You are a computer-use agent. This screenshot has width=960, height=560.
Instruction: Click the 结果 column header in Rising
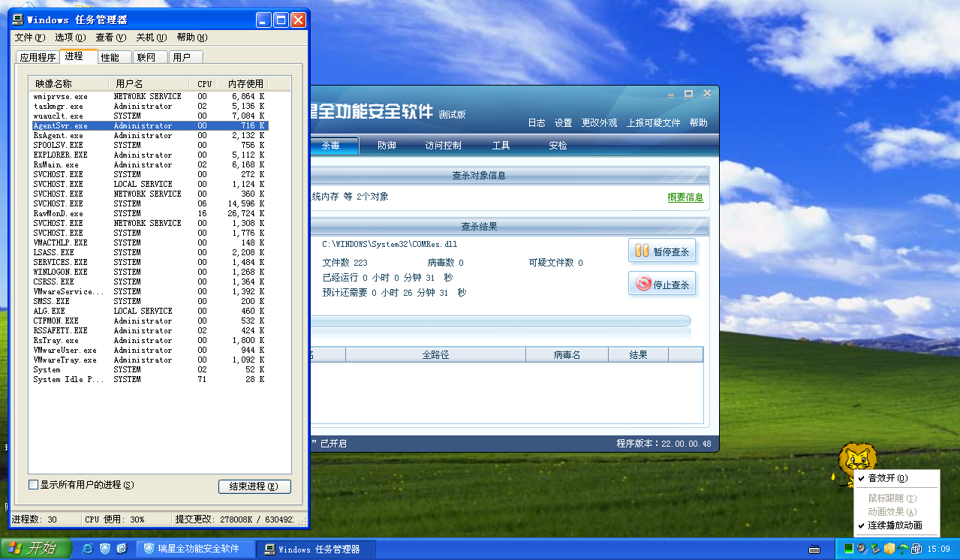(x=638, y=354)
